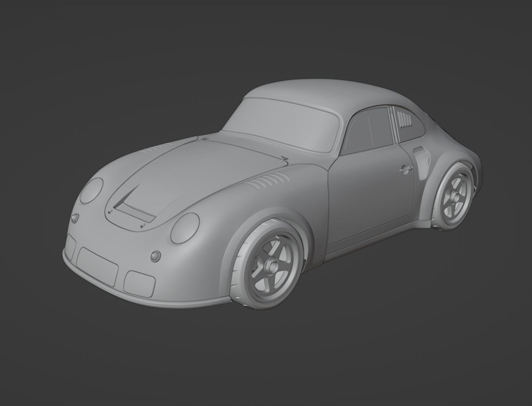Select the car's rear wheel rim
This screenshot has height=406, width=532.
tap(456, 197)
